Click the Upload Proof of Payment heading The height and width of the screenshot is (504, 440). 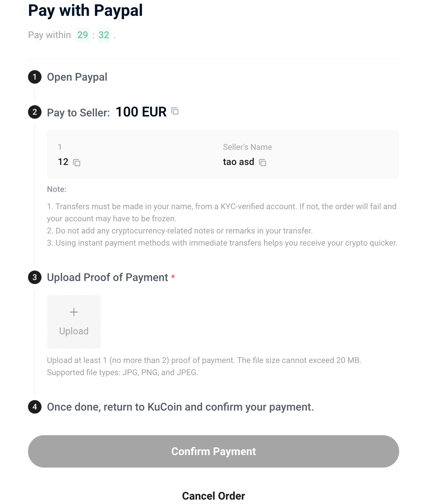tap(107, 277)
